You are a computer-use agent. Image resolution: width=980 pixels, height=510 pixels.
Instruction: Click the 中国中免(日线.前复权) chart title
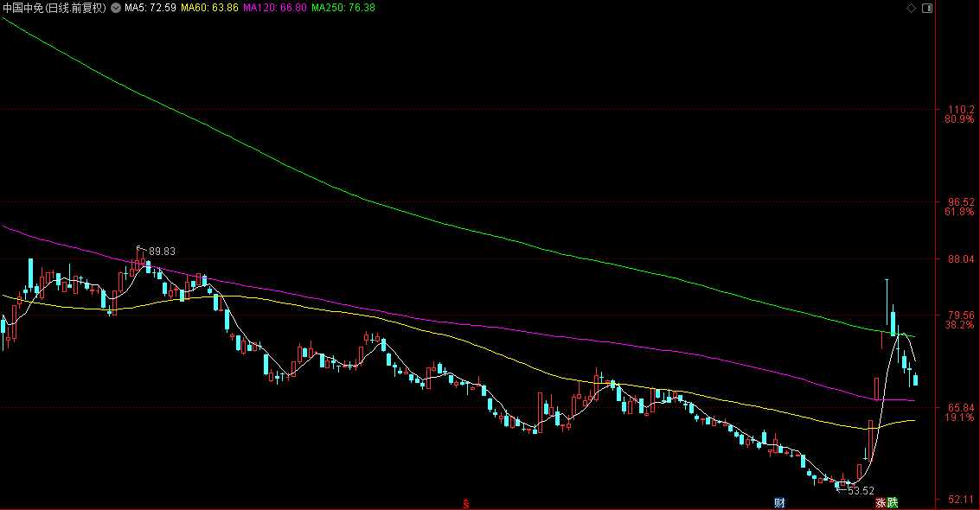[x=55, y=8]
